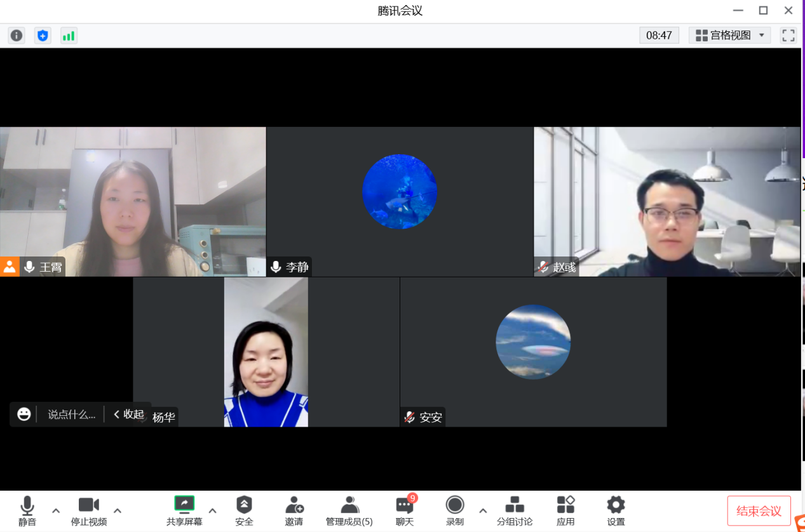Open Manage Members (管理成员) panel
Screen dimensions: 805x532
coord(349,510)
